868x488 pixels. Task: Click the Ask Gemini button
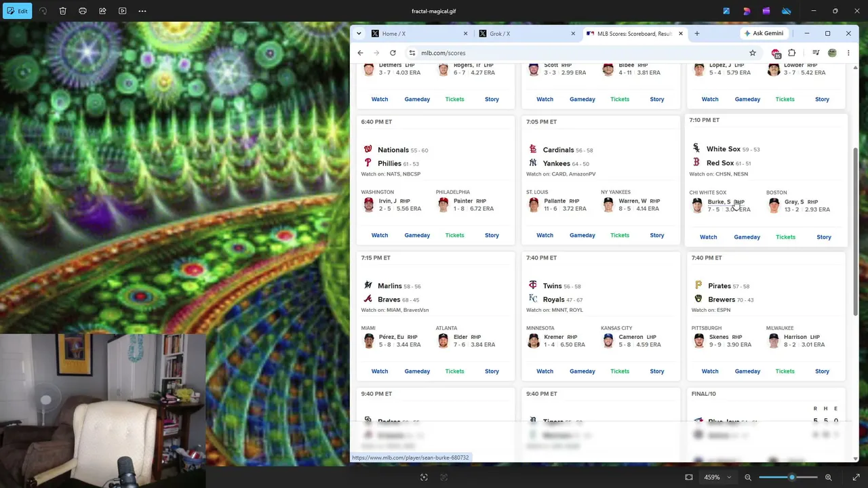tap(764, 33)
